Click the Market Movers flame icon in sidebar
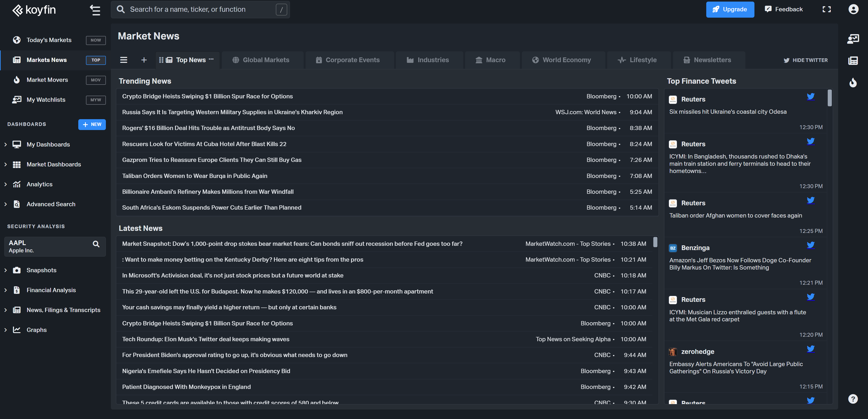Screen dimensions: 868x419 point(17,80)
